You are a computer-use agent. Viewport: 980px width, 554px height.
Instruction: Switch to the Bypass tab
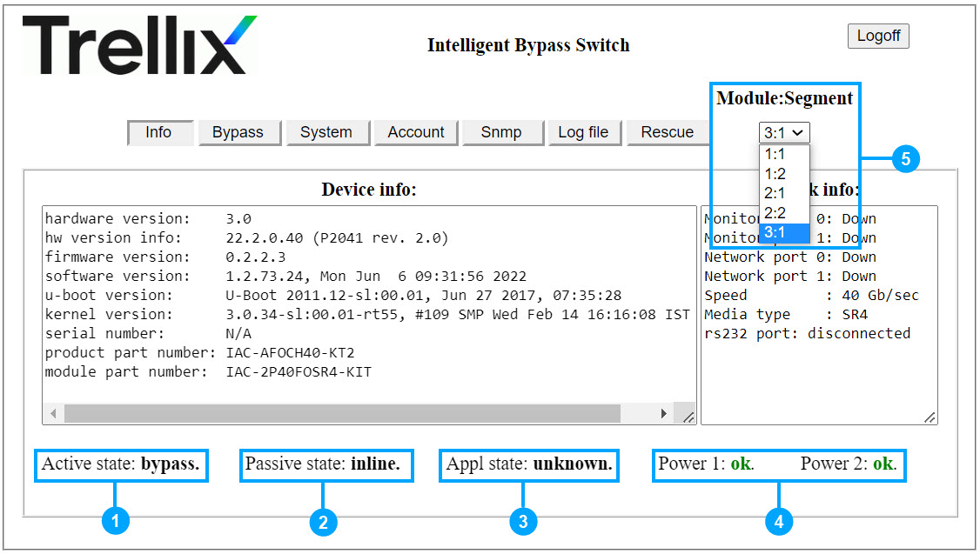click(238, 132)
